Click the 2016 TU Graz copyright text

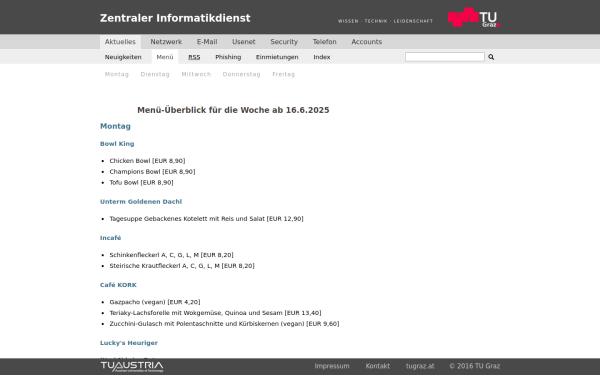(474, 366)
